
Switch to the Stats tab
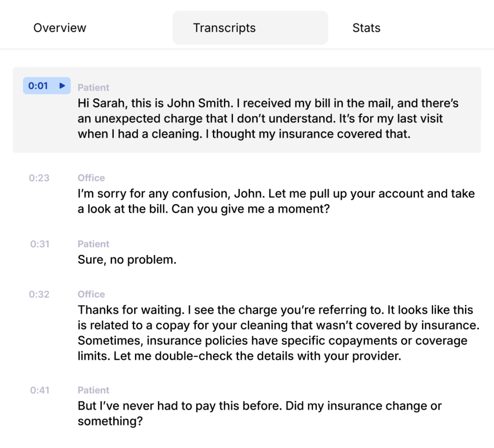[x=366, y=28]
